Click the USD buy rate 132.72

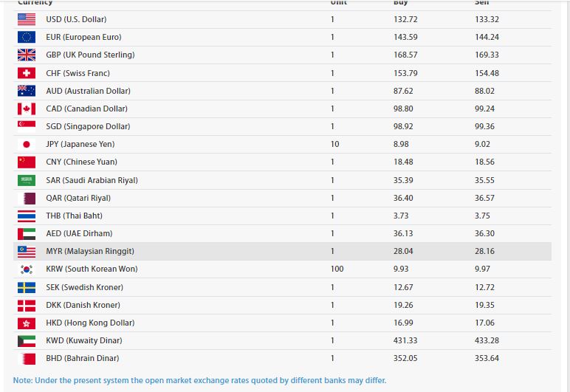[x=405, y=19]
